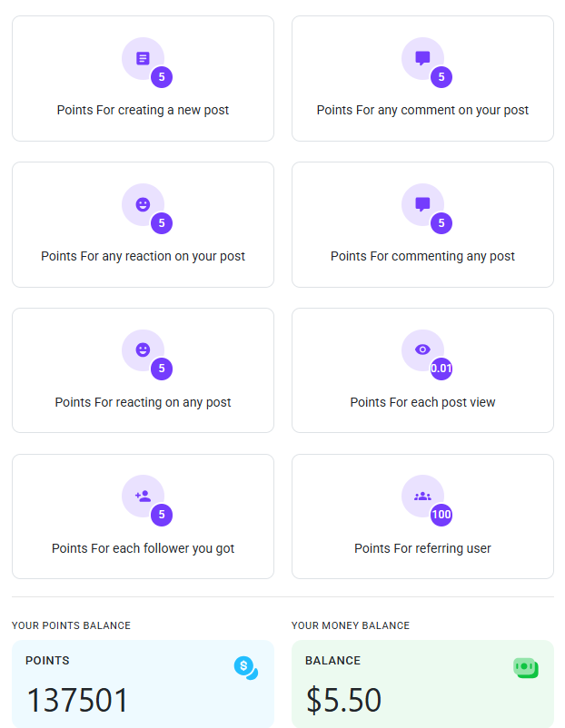565x728 pixels.
Task: Click the 0.01 points badge
Action: [x=441, y=369]
